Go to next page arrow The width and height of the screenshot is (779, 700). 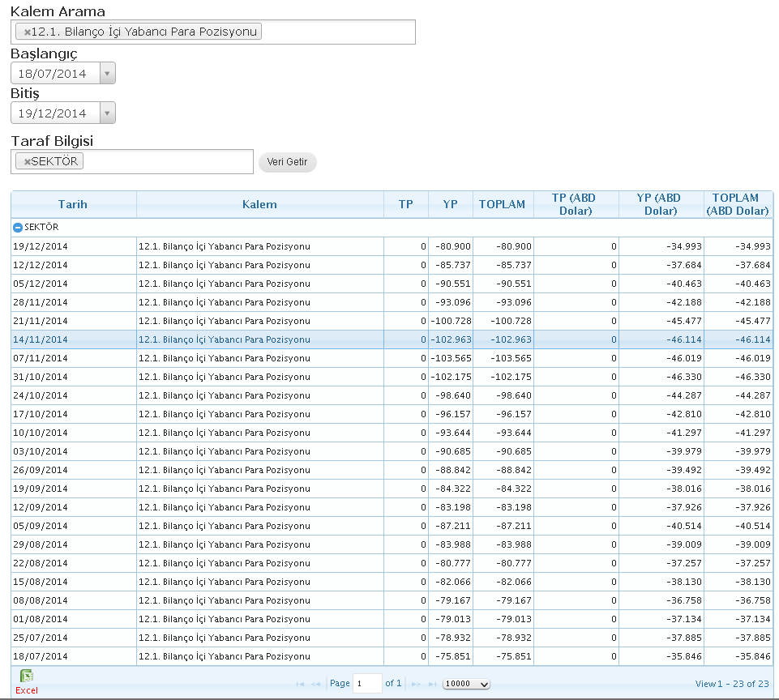click(x=417, y=684)
